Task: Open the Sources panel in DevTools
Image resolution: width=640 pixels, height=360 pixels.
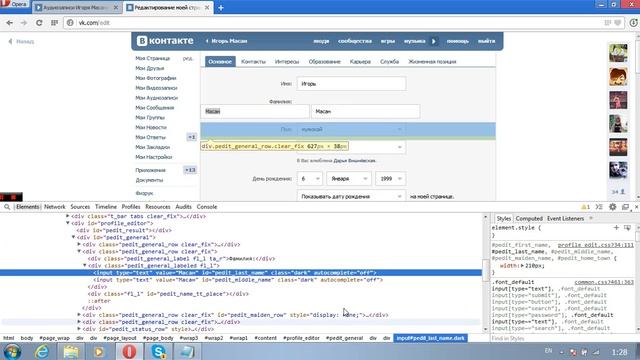Action: pos(80,207)
